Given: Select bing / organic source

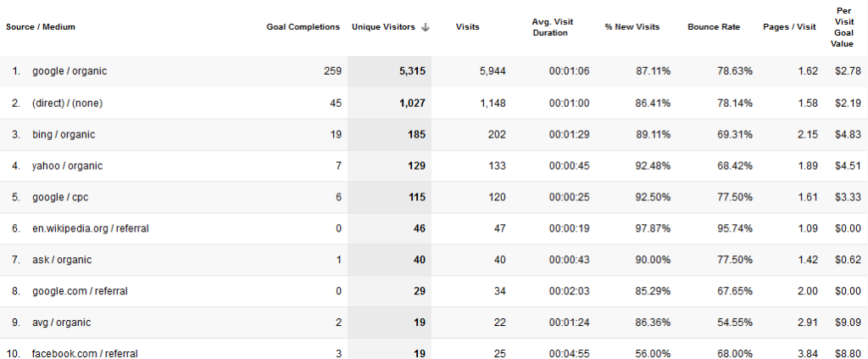Looking at the screenshot, I should coord(64,134).
